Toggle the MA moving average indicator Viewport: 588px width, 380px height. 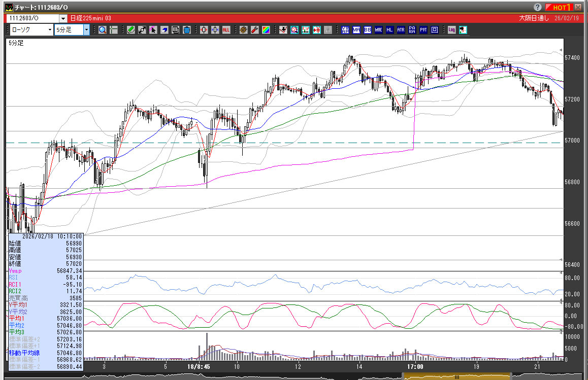pos(356,30)
